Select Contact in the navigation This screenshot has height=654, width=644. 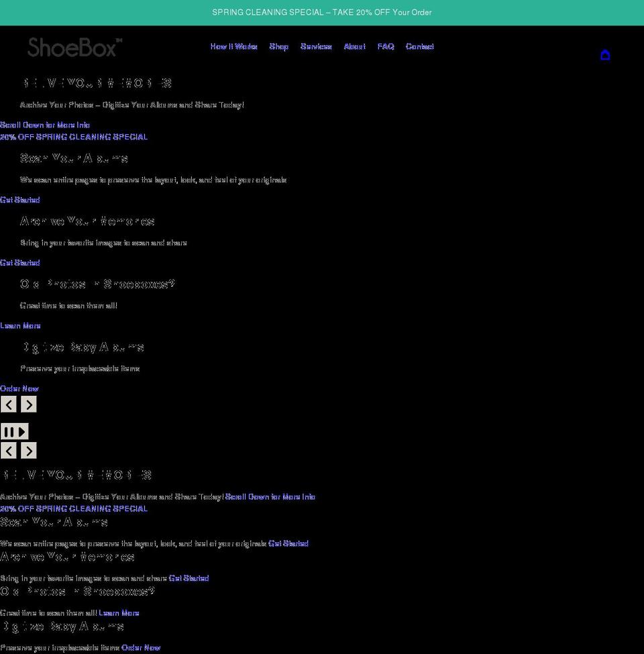(x=419, y=46)
